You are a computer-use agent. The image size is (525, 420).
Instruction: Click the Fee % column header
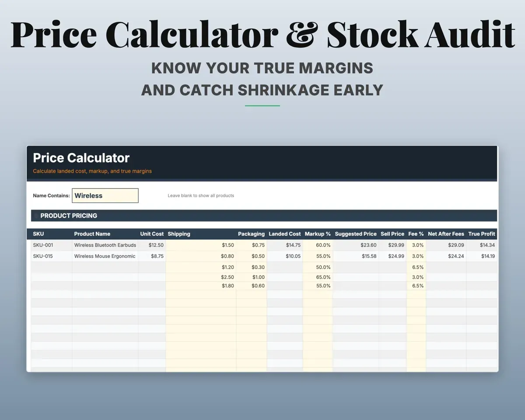click(416, 234)
